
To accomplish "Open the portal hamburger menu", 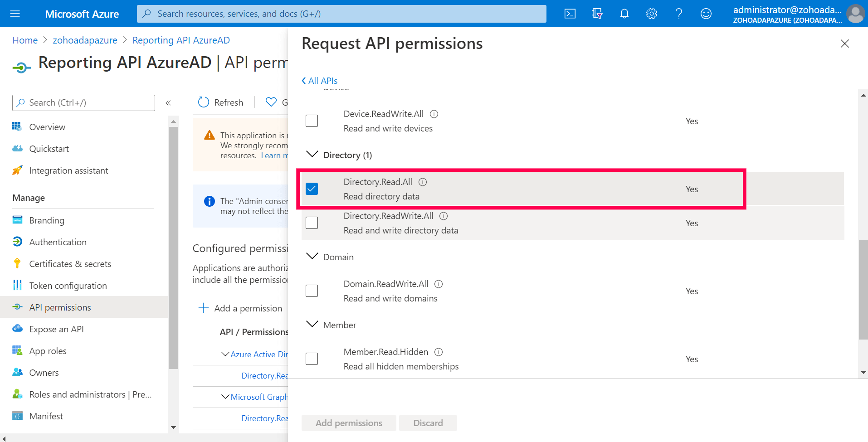I will (x=15, y=14).
